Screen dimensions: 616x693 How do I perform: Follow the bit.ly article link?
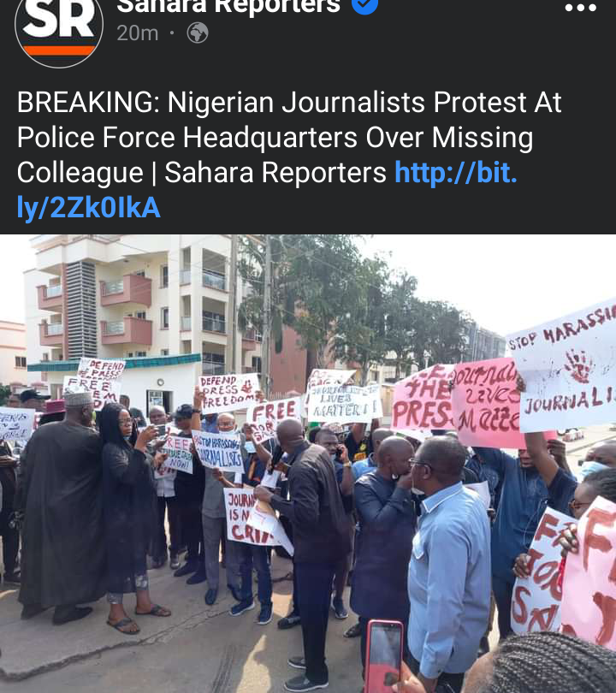(x=266, y=190)
